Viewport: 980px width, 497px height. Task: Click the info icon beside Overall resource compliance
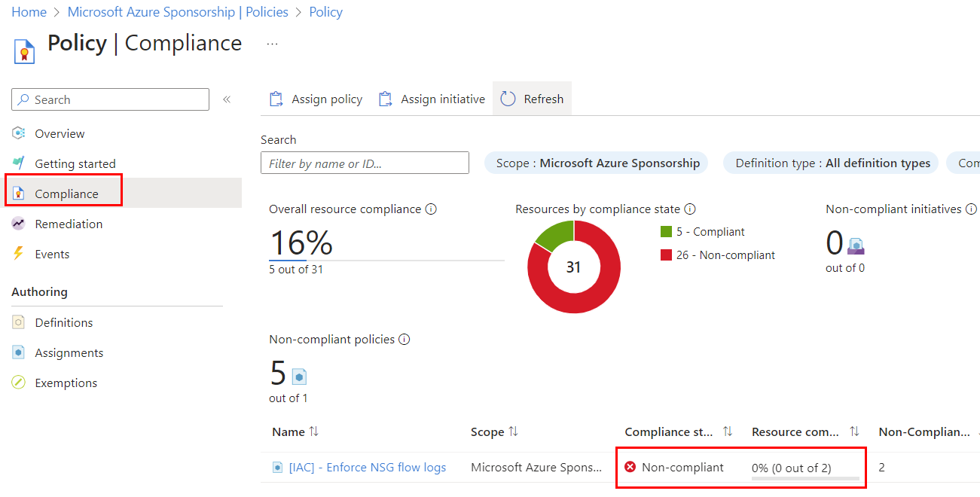431,209
